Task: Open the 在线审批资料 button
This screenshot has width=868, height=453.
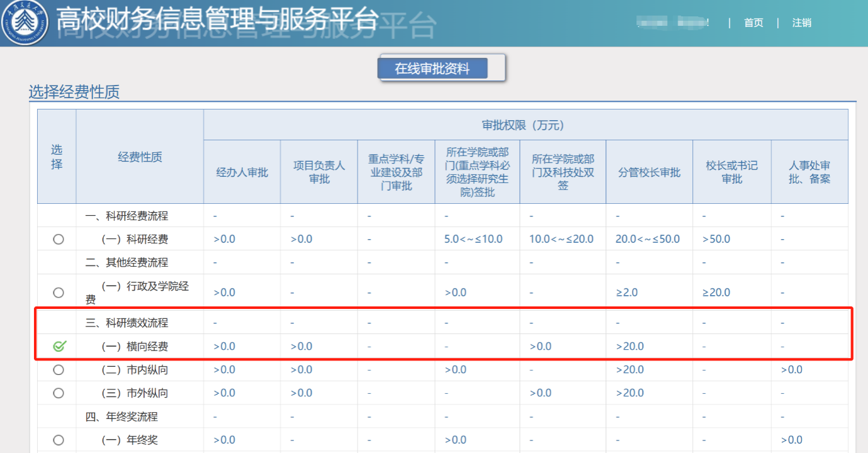Action: pyautogui.click(x=432, y=69)
